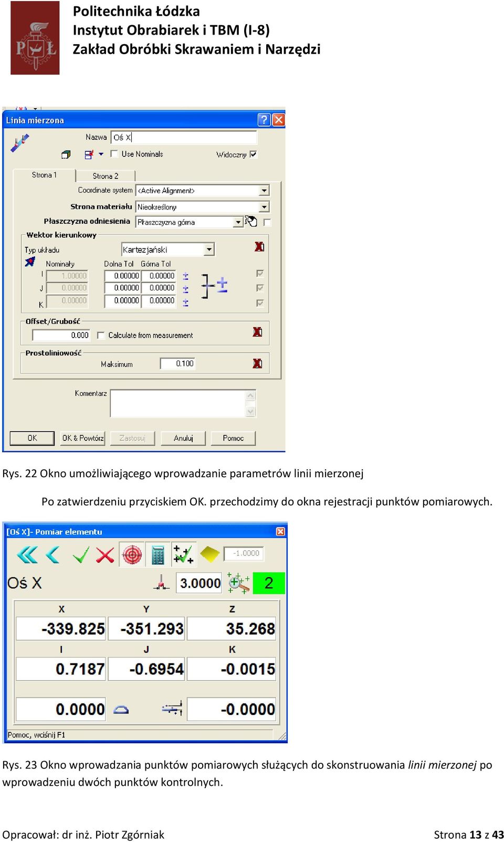
Task: Switch to the Strona 2 tab
Action: 106,176
